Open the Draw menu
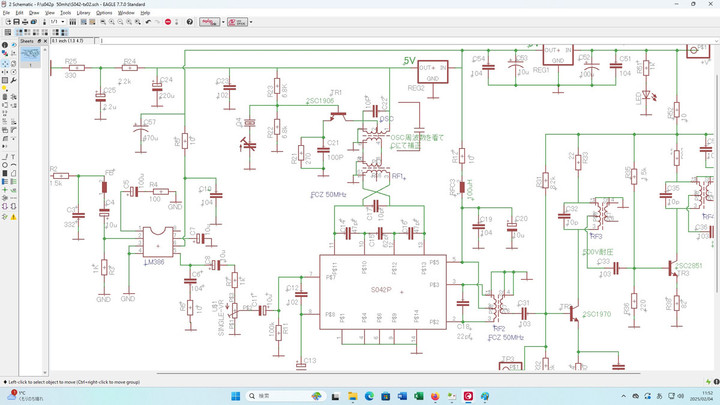The height and width of the screenshot is (405, 720). (x=34, y=12)
